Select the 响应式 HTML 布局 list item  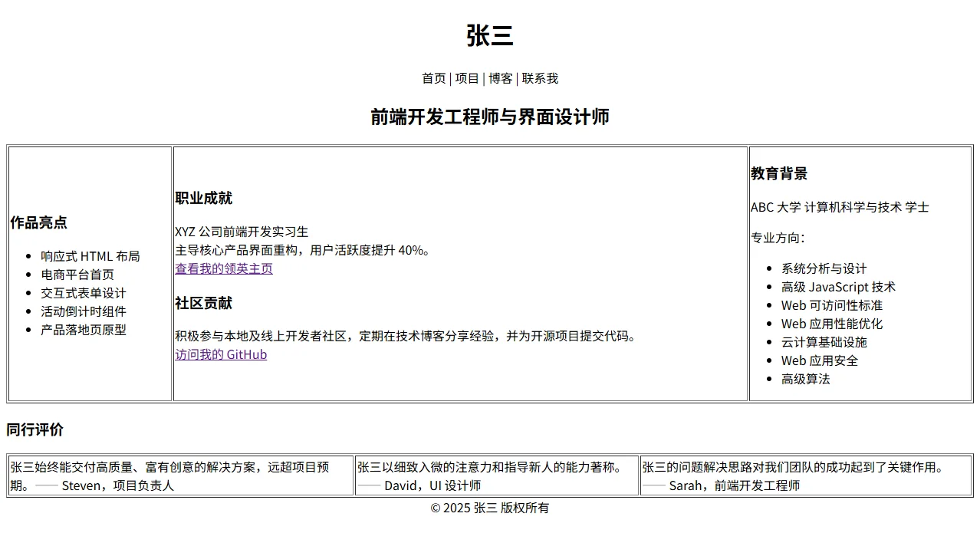tap(90, 256)
